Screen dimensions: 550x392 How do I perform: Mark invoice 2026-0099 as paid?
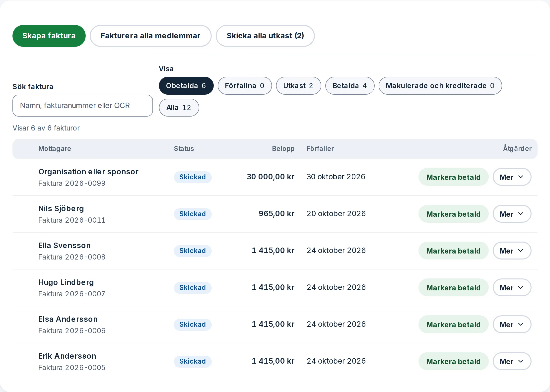pyautogui.click(x=453, y=177)
